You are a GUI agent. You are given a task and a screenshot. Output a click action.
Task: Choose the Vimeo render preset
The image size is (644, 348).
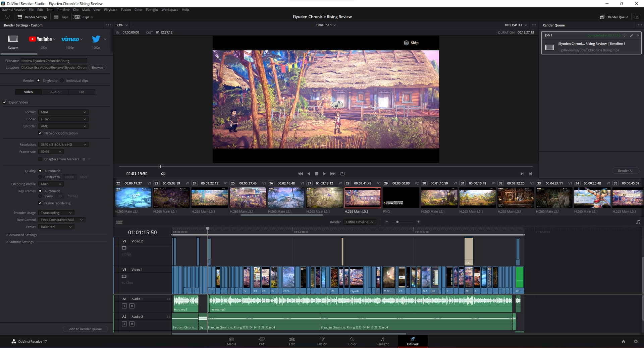(70, 39)
